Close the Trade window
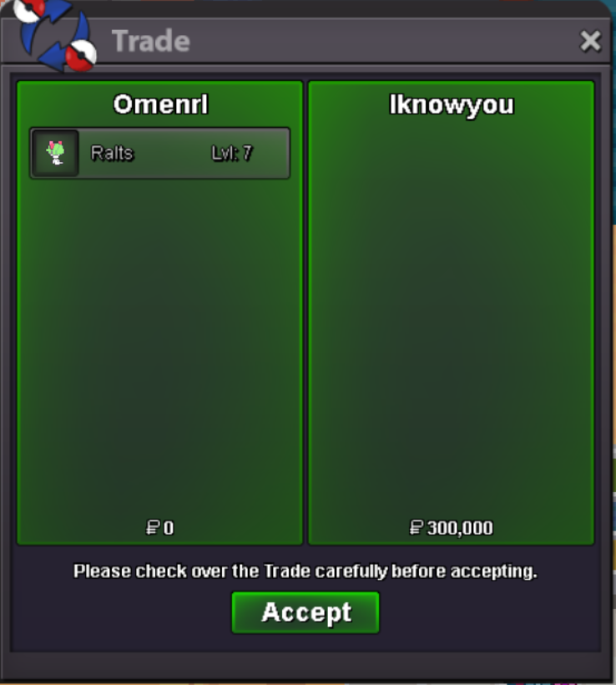 coord(590,41)
